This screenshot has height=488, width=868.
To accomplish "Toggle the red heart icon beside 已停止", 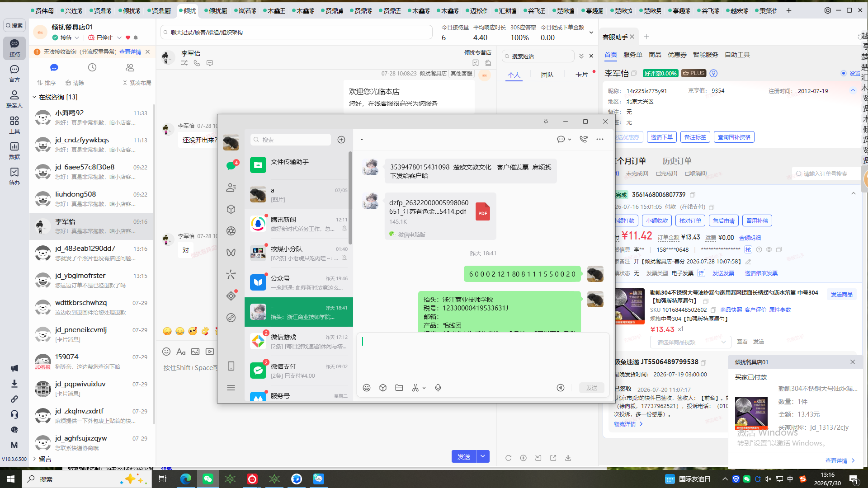I will pyautogui.click(x=128, y=38).
